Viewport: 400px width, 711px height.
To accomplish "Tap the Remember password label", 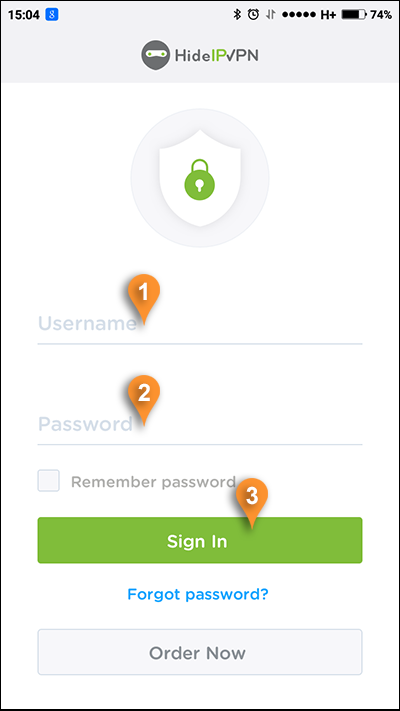I will 153,482.
